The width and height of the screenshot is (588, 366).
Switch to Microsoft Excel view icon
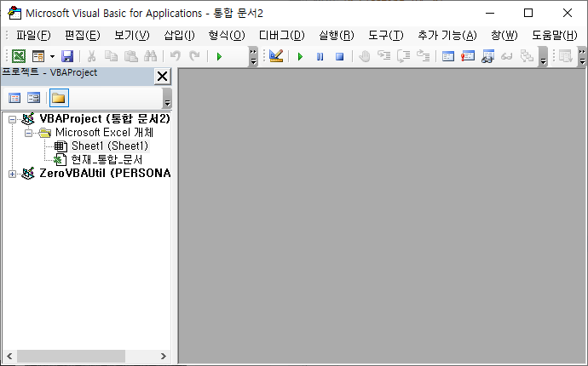(x=19, y=56)
